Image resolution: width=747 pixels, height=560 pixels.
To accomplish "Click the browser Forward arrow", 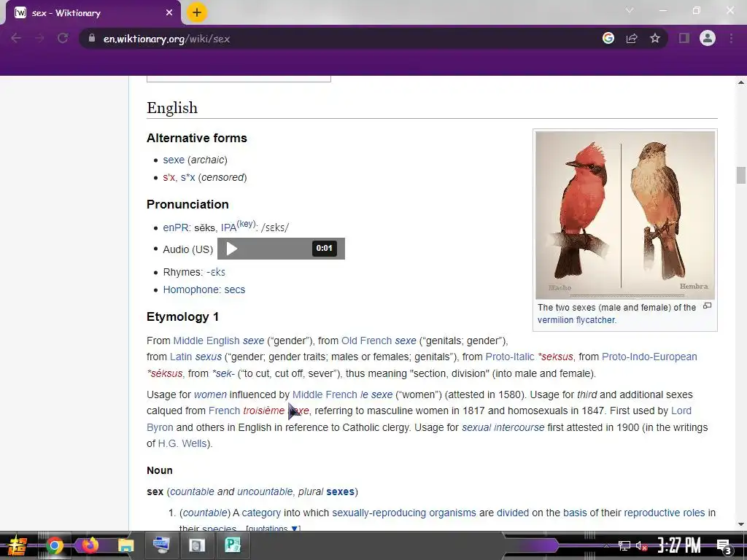I will [39, 39].
